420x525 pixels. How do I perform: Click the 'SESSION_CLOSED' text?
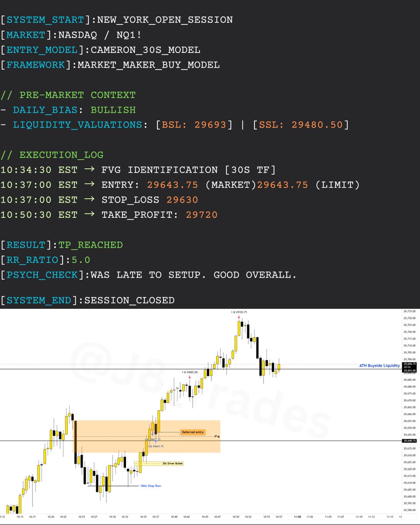(x=129, y=301)
